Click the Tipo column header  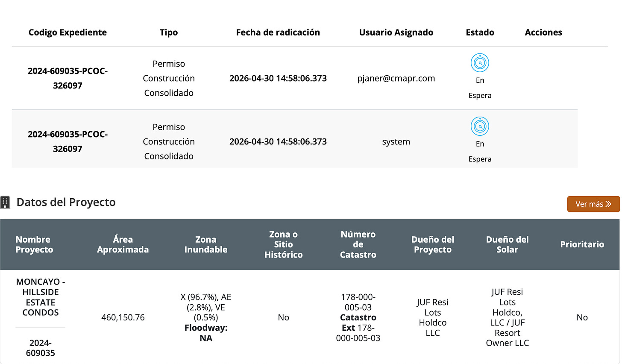coord(169,32)
